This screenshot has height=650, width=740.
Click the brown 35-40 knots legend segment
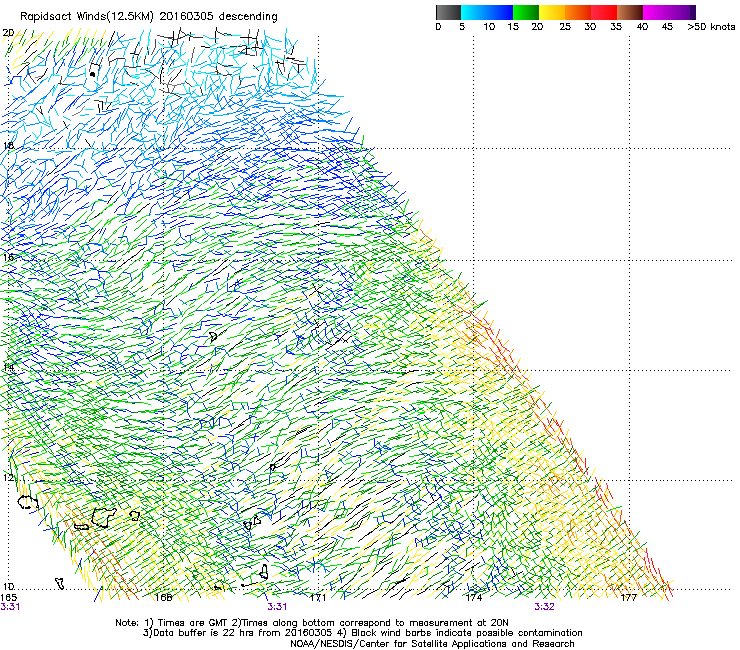tap(630, 12)
